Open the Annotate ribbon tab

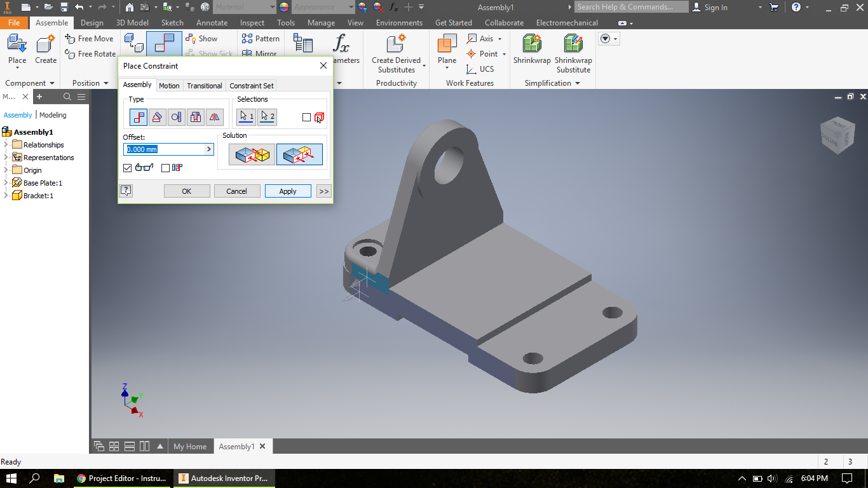(x=212, y=22)
